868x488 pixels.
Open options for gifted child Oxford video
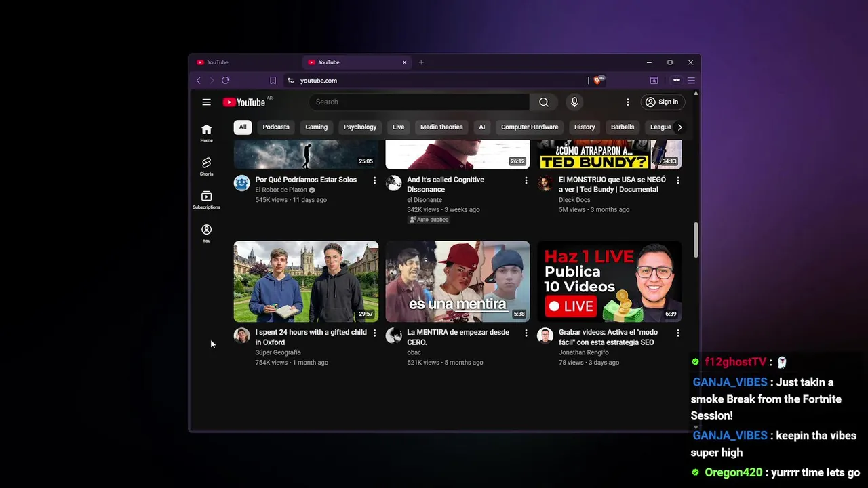tap(374, 333)
